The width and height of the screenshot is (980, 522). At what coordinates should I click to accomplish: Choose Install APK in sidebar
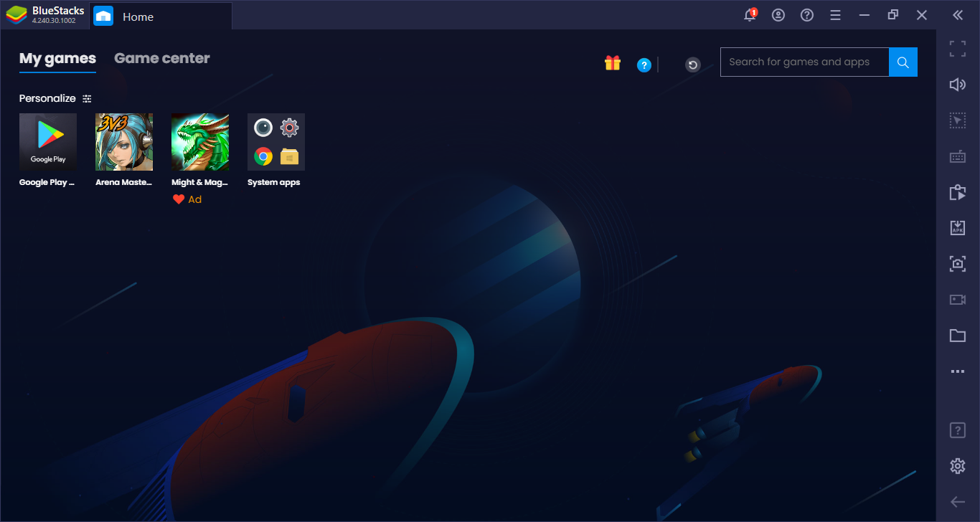(x=958, y=228)
